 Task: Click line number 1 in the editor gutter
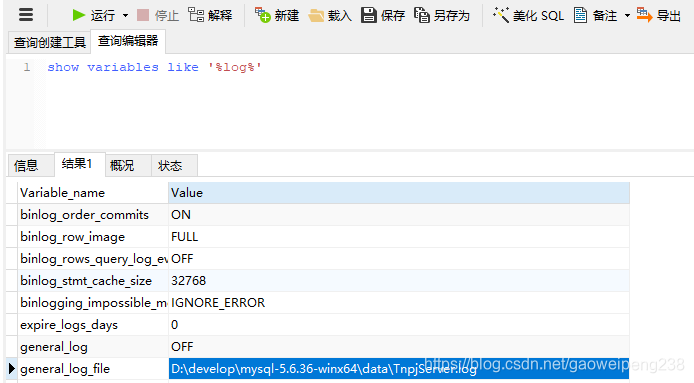pos(27,67)
